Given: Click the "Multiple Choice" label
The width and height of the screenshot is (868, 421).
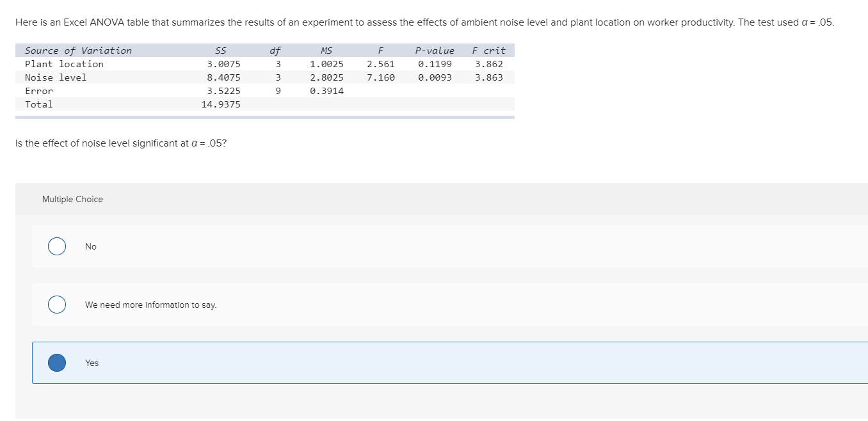Looking at the screenshot, I should [x=72, y=199].
